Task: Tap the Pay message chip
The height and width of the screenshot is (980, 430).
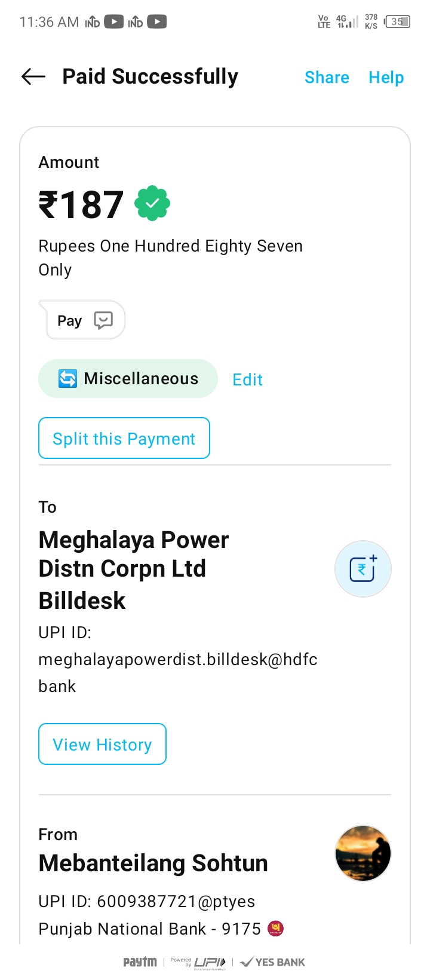Action: (82, 320)
